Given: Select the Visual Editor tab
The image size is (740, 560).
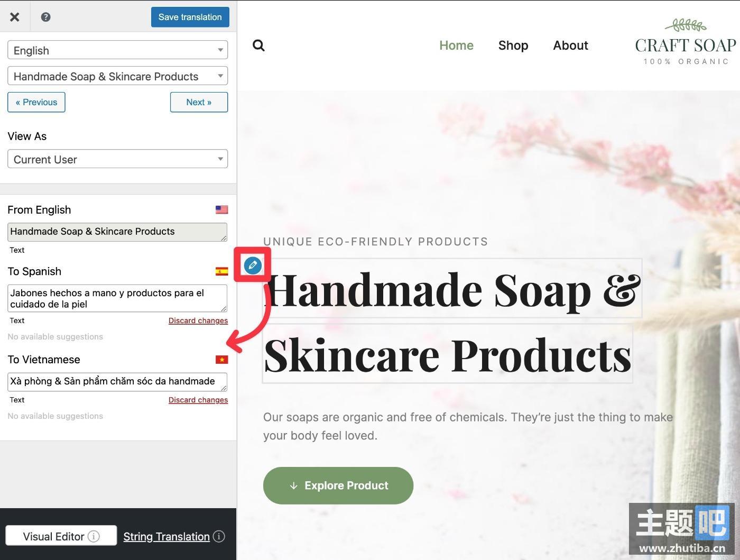Looking at the screenshot, I should pos(61,536).
